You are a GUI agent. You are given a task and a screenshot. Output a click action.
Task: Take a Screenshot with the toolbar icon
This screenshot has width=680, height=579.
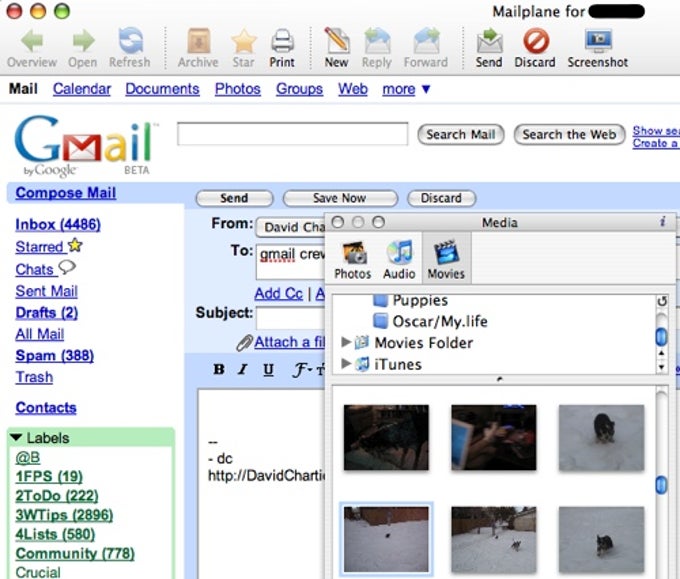tap(598, 40)
